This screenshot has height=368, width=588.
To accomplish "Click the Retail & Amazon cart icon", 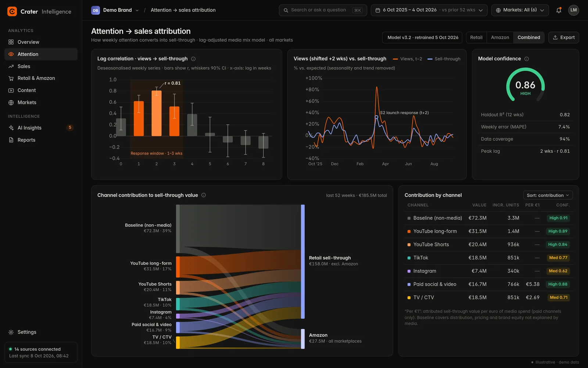I will point(11,78).
